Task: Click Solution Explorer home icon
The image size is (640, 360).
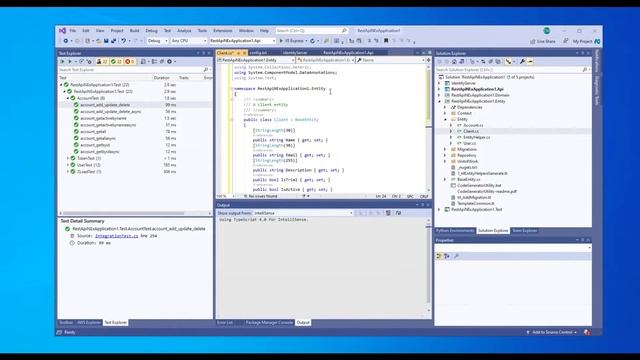Action: (x=454, y=62)
